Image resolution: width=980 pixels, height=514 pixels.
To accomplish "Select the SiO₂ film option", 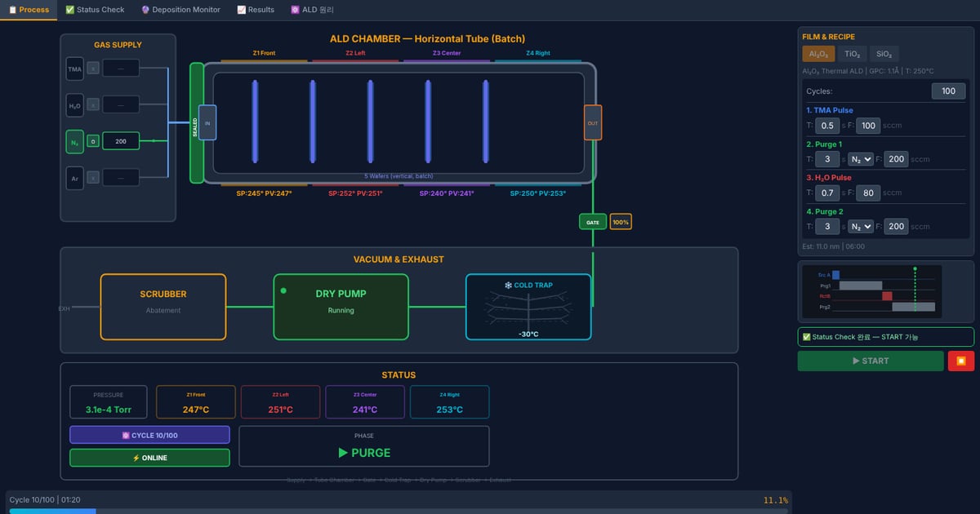I will tap(884, 54).
